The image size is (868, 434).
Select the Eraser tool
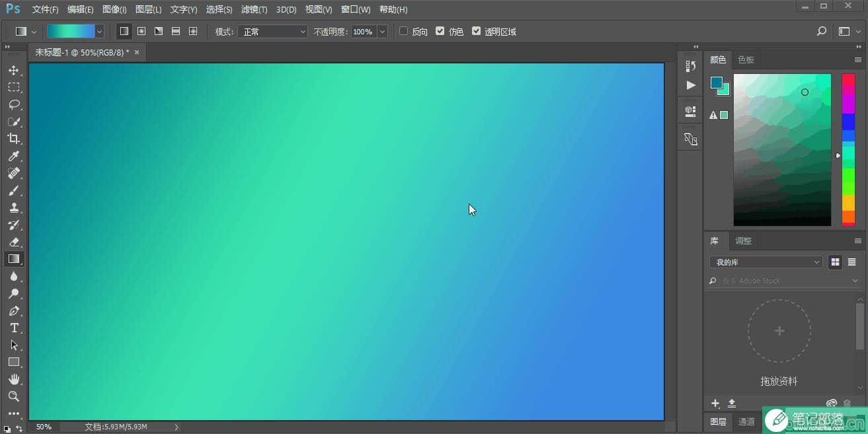coord(14,242)
